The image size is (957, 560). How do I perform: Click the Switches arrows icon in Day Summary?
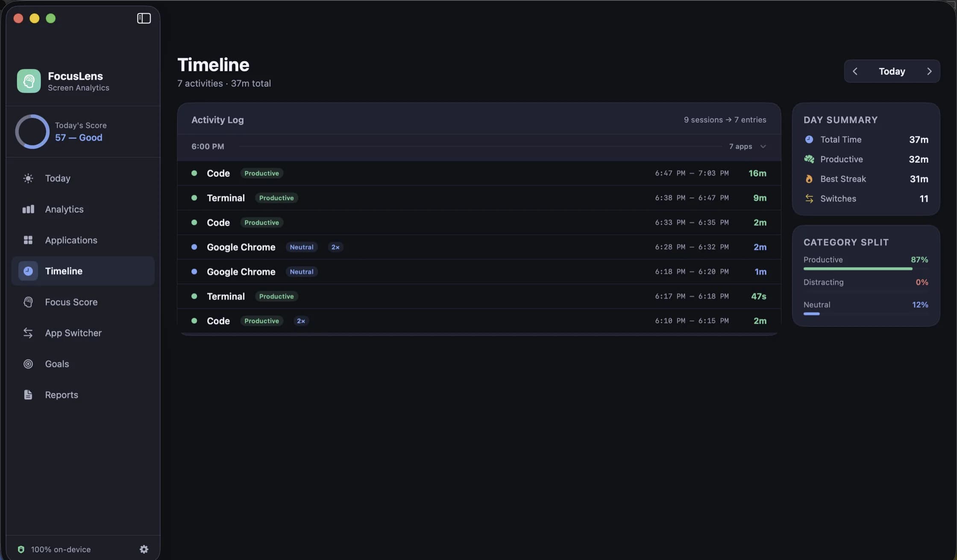coord(809,199)
